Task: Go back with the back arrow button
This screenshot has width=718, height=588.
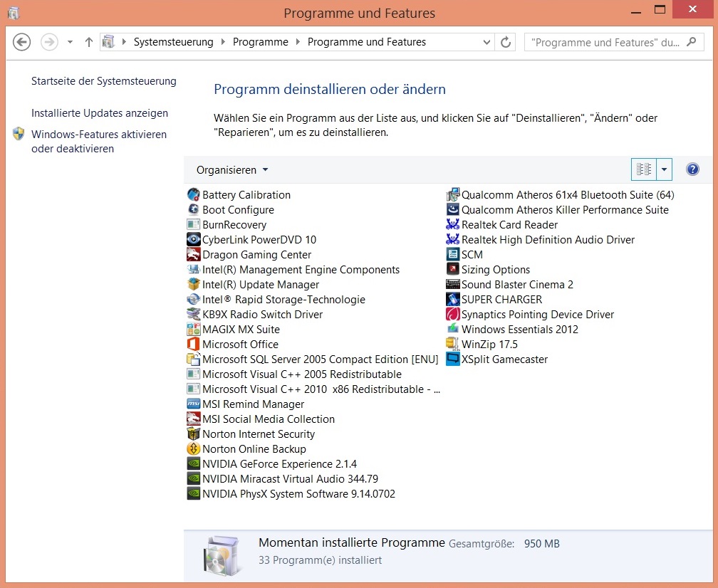Action: 21,42
